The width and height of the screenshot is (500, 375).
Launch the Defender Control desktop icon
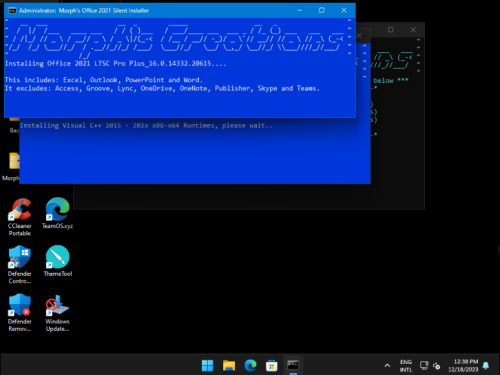click(20, 264)
